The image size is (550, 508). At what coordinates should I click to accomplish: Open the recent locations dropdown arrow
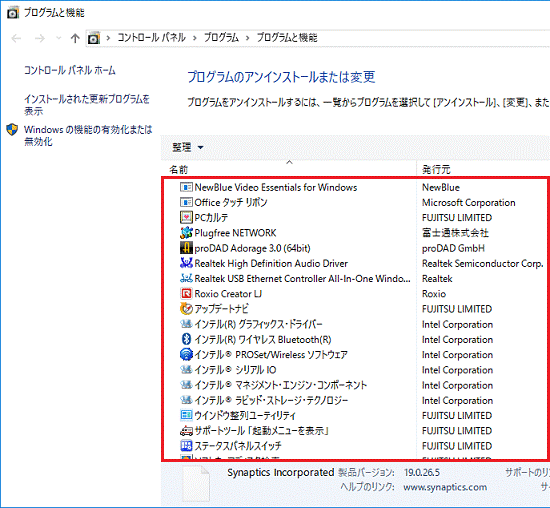point(59,38)
